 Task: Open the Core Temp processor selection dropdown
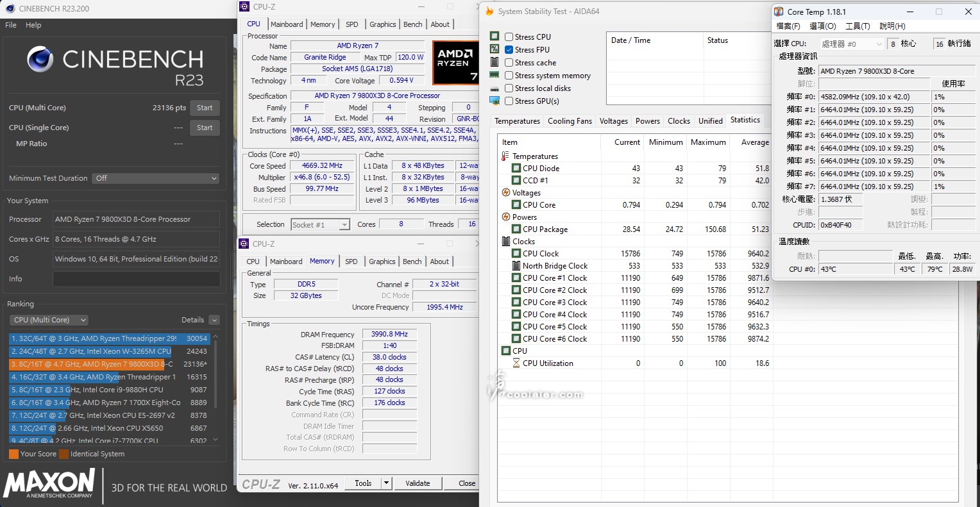coord(852,44)
